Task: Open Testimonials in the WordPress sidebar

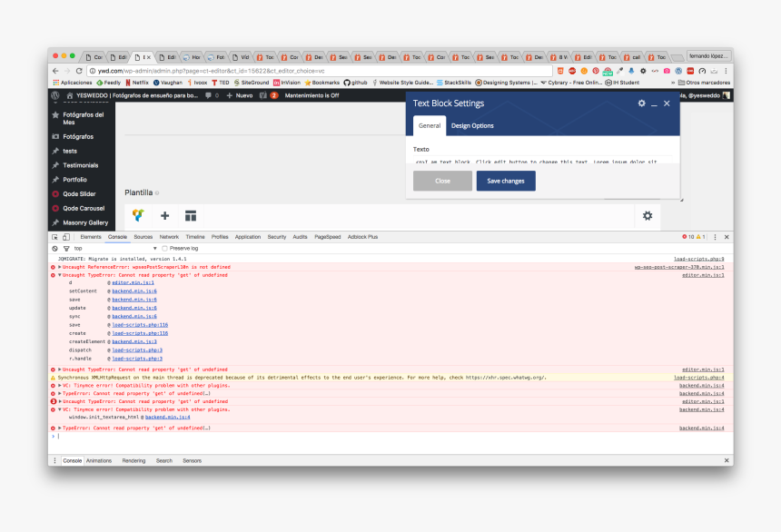Action: [80, 165]
